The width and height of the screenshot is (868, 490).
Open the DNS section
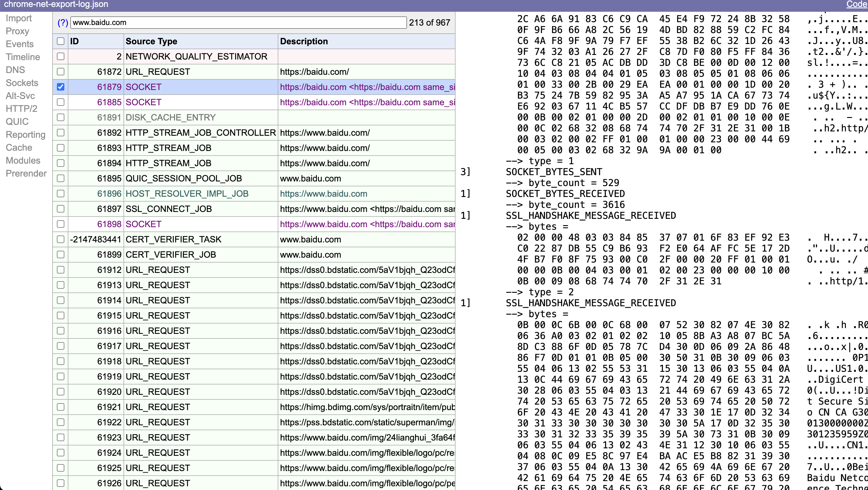(x=15, y=70)
